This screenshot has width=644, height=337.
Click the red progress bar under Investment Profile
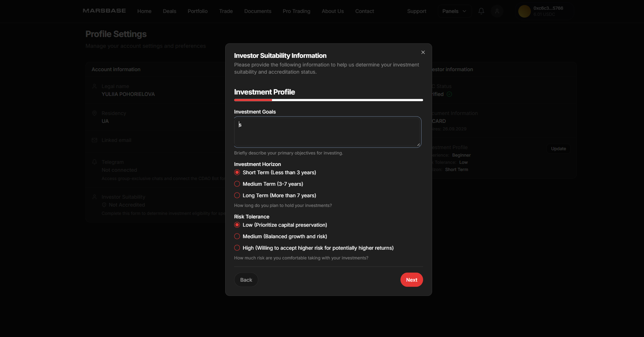(x=253, y=100)
